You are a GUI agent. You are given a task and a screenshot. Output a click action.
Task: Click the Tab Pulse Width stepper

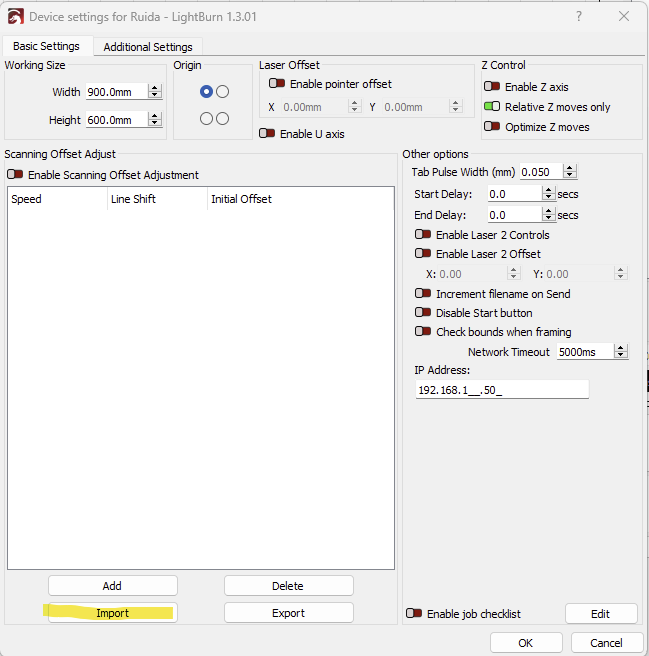click(x=570, y=172)
